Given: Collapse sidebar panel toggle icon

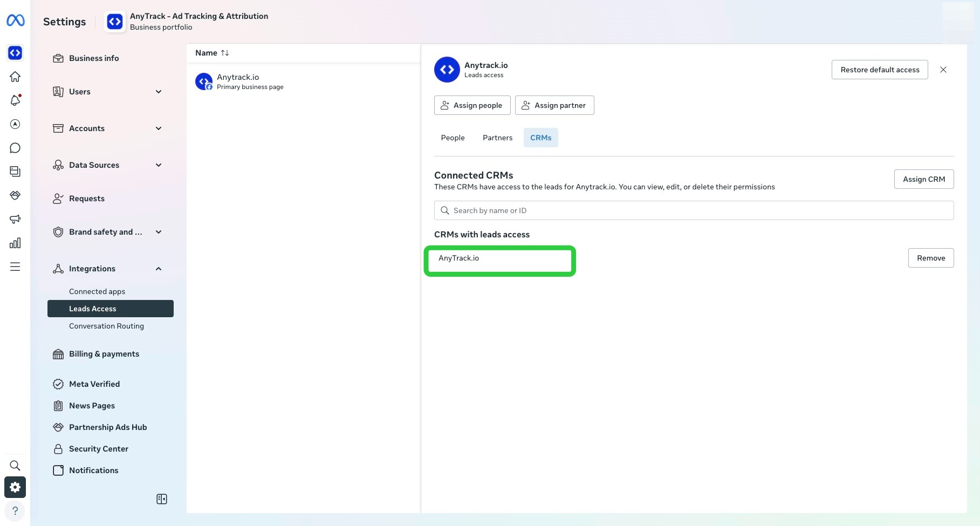Looking at the screenshot, I should [x=162, y=499].
